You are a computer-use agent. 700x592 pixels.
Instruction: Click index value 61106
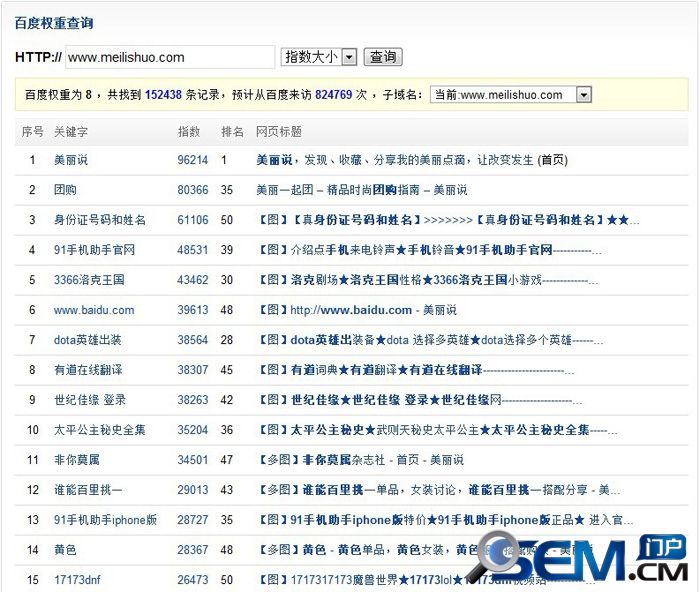[x=193, y=220]
